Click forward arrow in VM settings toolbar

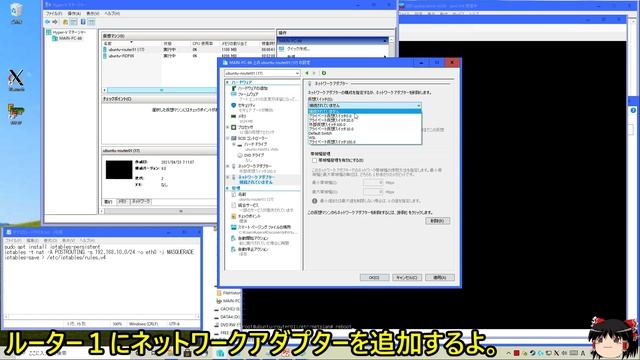(x=314, y=73)
